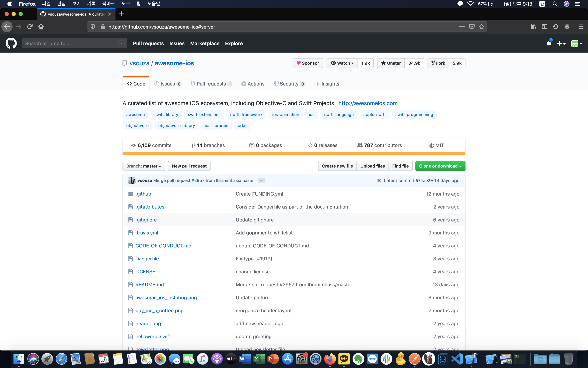Viewport: 588px width, 368px height.
Task: Fork the repository
Action: (438, 63)
